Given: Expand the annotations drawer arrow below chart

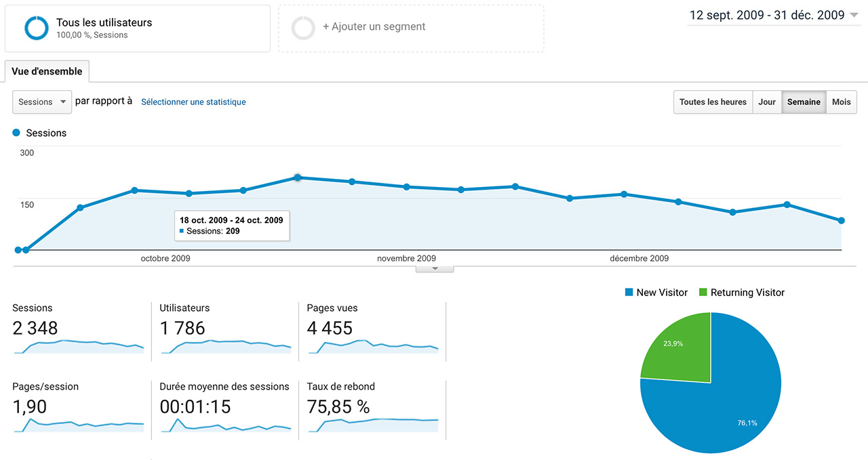Looking at the screenshot, I should pos(435,269).
